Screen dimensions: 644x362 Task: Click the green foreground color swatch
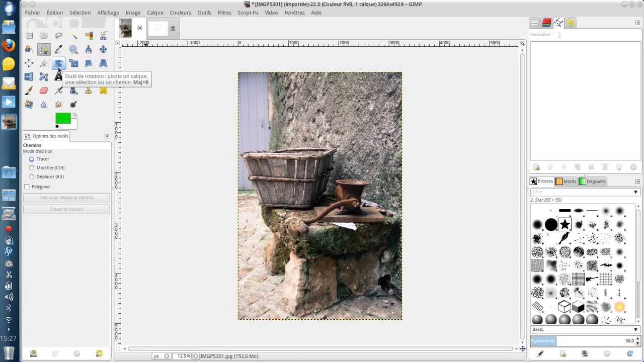point(63,118)
